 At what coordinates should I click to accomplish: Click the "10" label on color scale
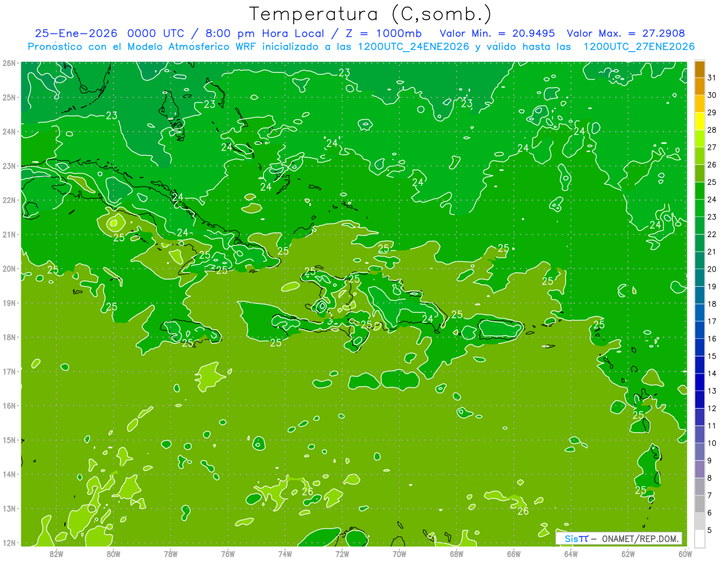[712, 443]
